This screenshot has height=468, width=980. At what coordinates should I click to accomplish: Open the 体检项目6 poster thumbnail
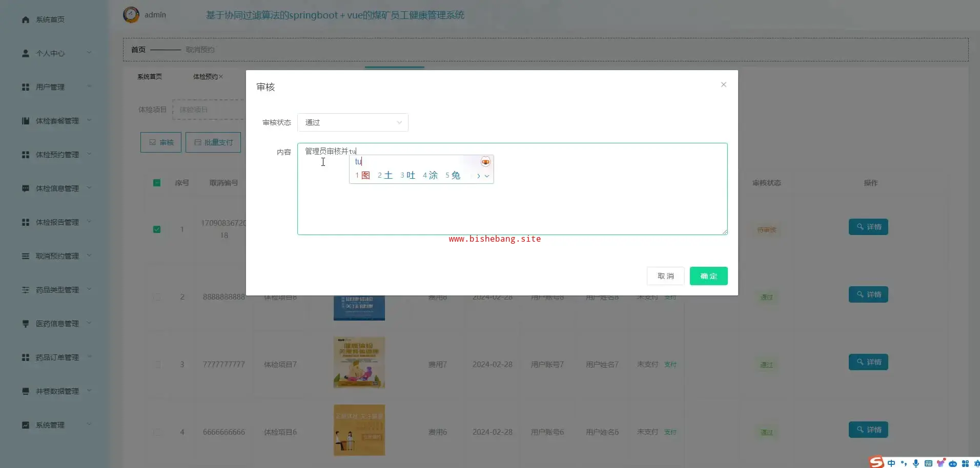(x=359, y=430)
